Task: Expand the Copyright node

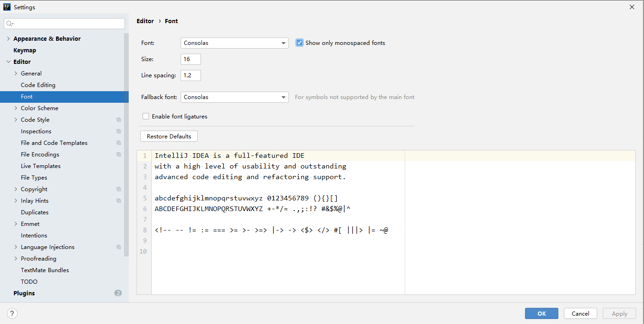Action: coord(16,189)
